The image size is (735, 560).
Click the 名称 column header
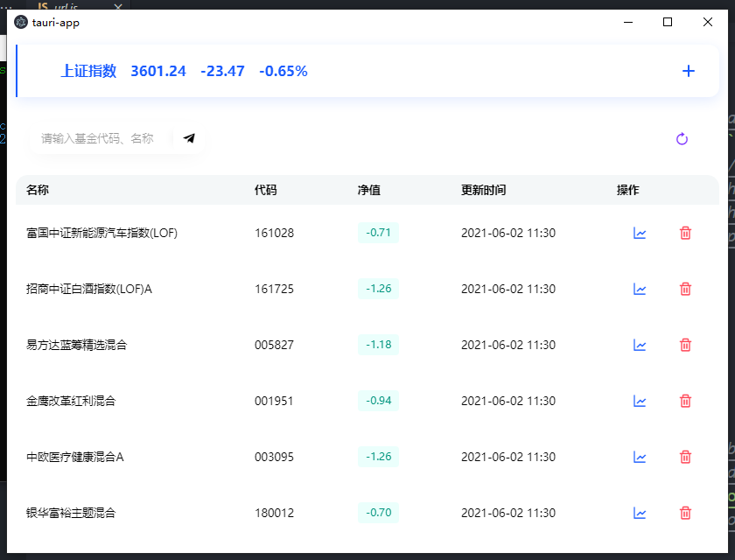[38, 190]
